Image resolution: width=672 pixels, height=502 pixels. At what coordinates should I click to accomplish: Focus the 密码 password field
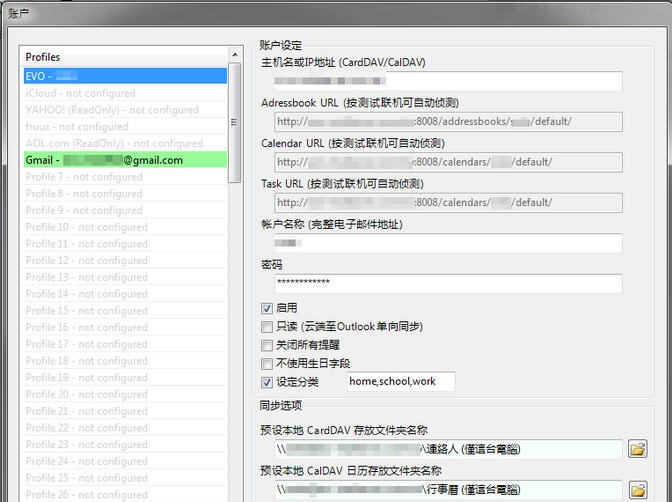click(448, 283)
